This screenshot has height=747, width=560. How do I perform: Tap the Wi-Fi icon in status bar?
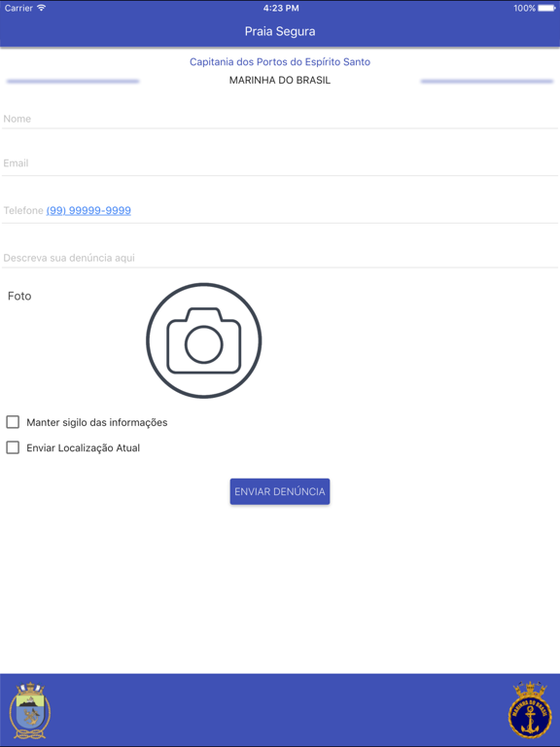(42, 8)
